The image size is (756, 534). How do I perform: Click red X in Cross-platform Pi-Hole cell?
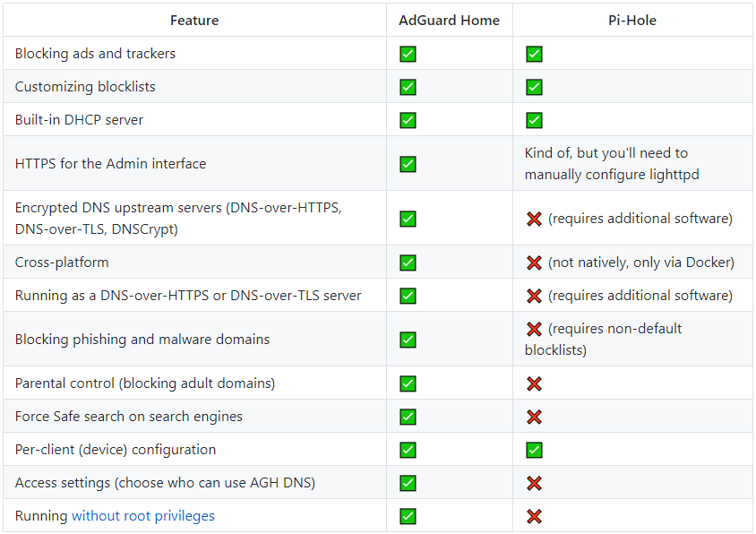534,263
